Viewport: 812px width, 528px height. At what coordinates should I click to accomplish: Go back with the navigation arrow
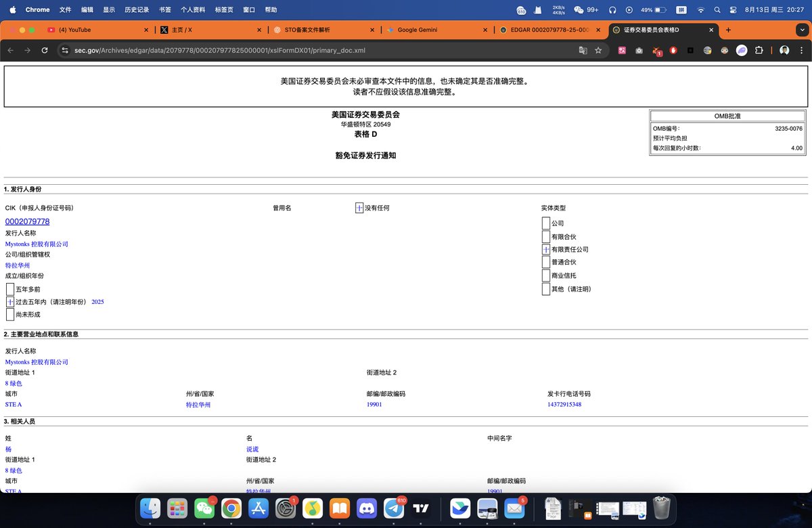[x=10, y=50]
